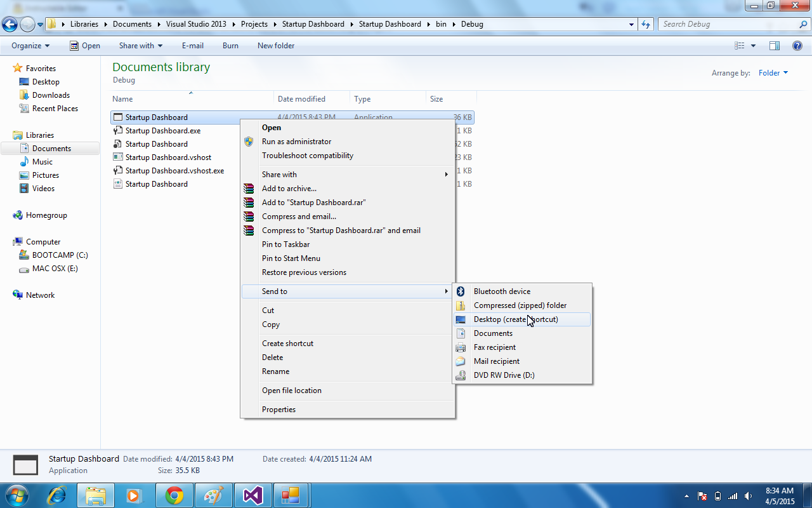Click the Windows Explorer taskbar icon

tap(96, 495)
